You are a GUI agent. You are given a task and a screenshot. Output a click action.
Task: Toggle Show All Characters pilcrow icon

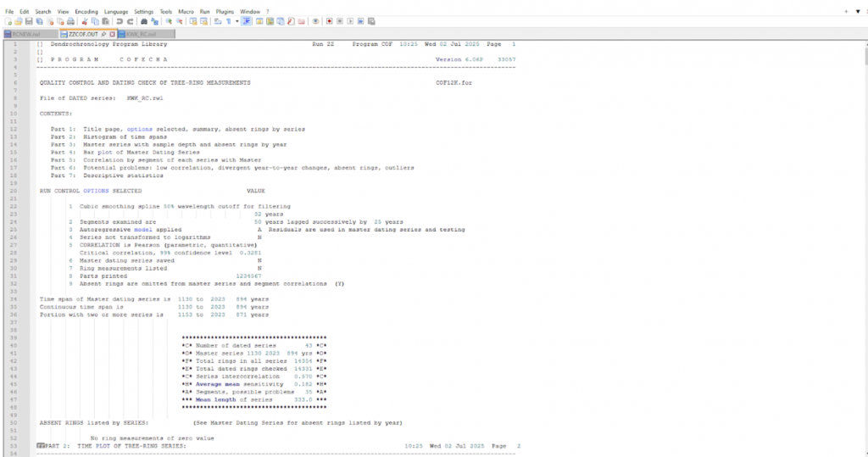227,20
